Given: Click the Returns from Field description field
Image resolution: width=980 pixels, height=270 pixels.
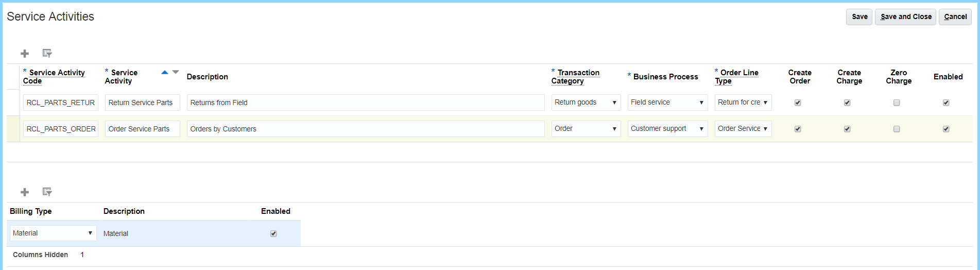Looking at the screenshot, I should (365, 103).
